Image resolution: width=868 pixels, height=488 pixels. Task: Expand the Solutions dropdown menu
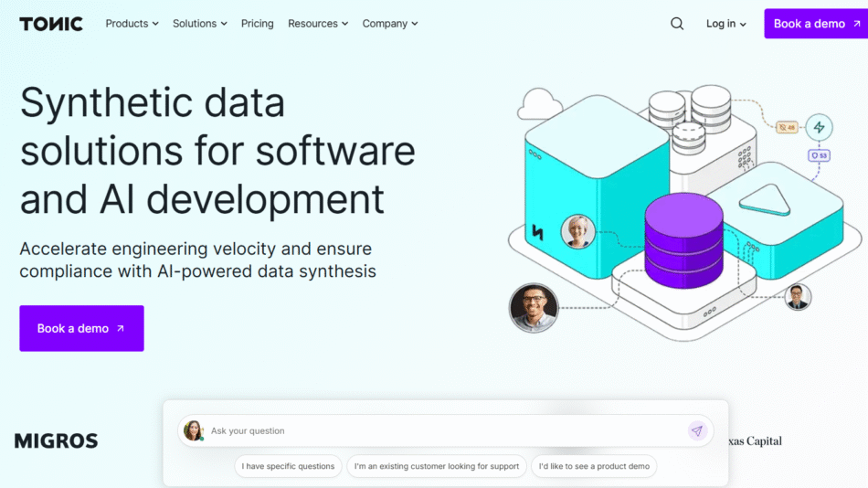(199, 24)
